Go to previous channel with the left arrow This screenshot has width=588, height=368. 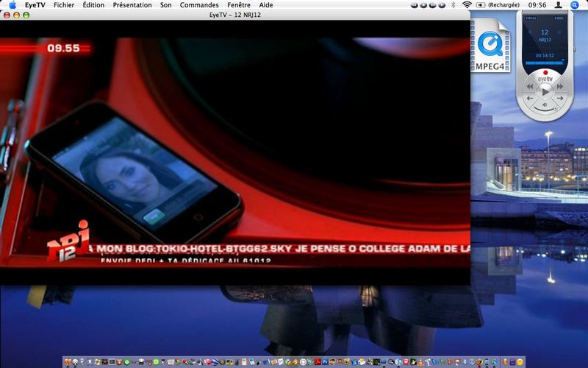529,99
